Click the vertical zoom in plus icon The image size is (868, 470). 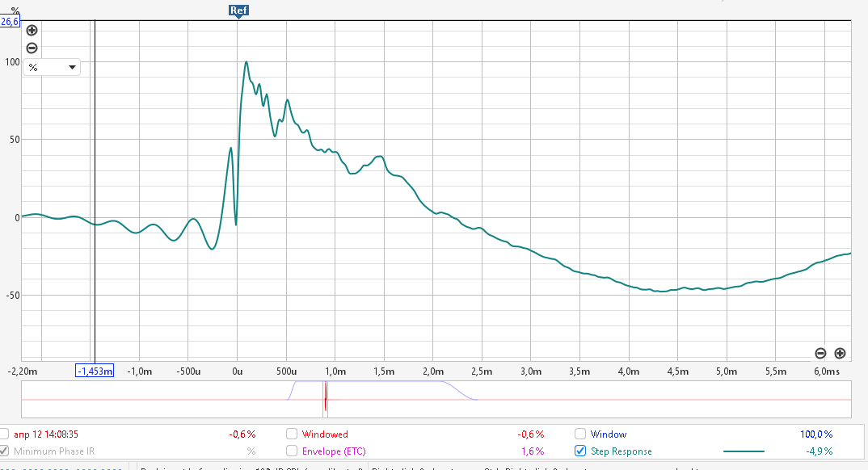[x=32, y=31]
